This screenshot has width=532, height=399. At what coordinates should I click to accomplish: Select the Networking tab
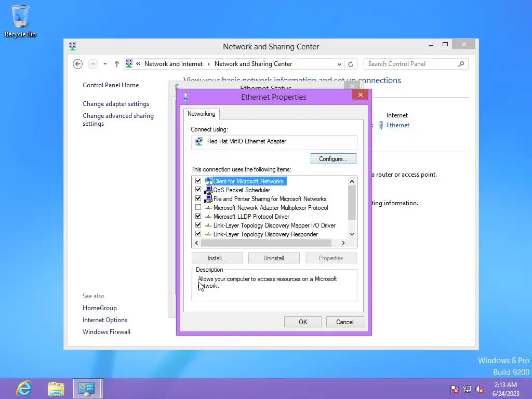[x=201, y=114]
